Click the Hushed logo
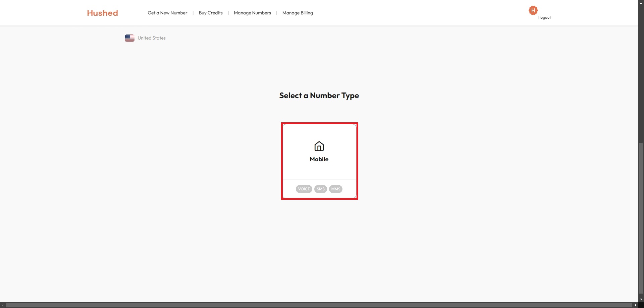 pyautogui.click(x=102, y=13)
